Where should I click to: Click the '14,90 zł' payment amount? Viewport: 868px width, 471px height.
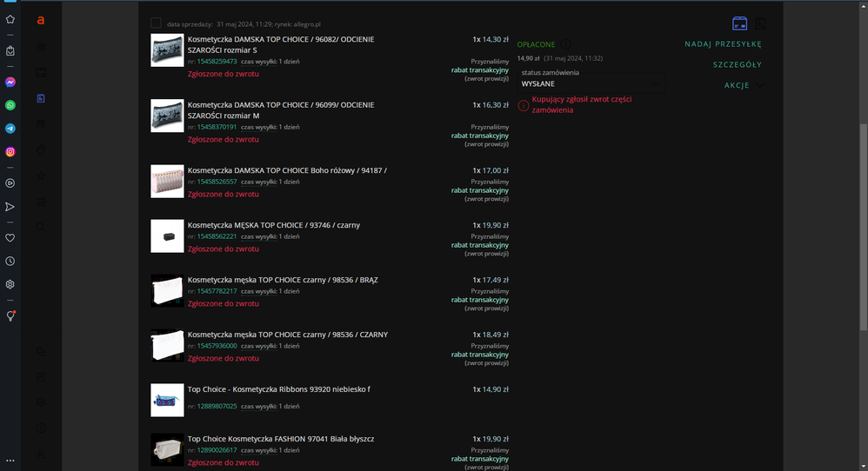coord(528,58)
